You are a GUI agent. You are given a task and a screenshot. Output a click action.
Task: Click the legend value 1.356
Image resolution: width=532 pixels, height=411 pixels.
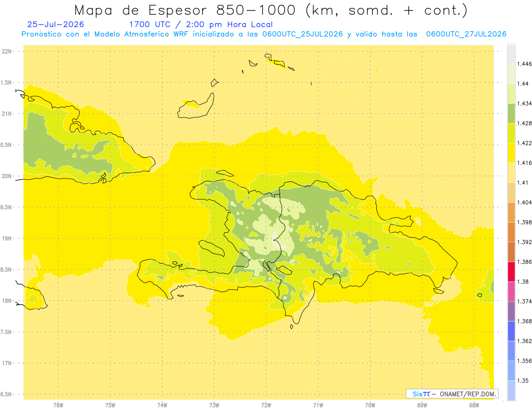pos(525,361)
